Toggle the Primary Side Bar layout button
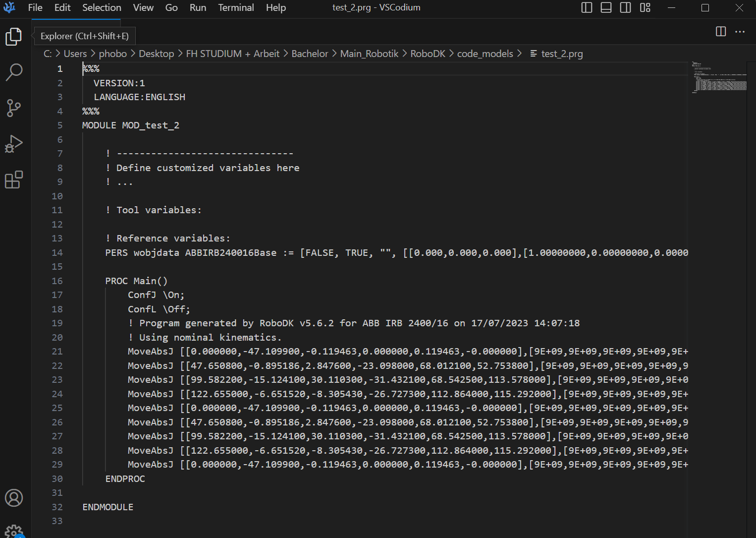Viewport: 756px width, 538px height. click(x=587, y=8)
